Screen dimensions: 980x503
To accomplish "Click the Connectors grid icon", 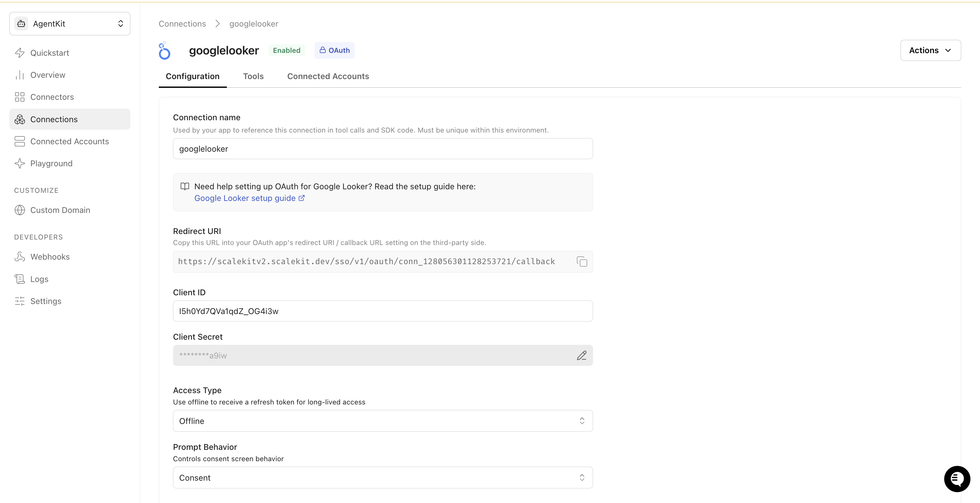I will coord(20,97).
